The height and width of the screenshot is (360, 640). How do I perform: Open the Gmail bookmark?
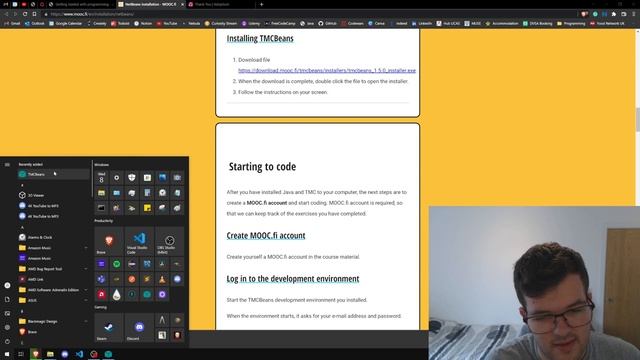click(12, 24)
